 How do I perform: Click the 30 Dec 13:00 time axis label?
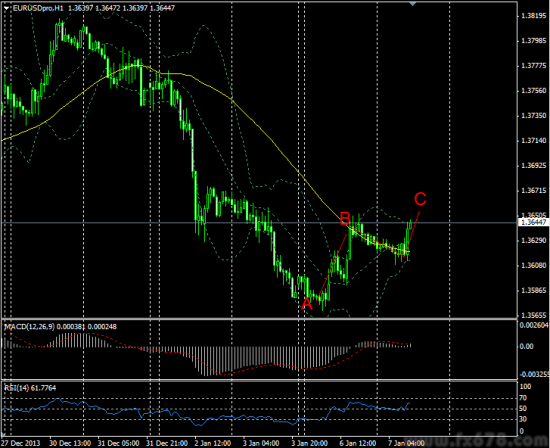[x=70, y=443]
